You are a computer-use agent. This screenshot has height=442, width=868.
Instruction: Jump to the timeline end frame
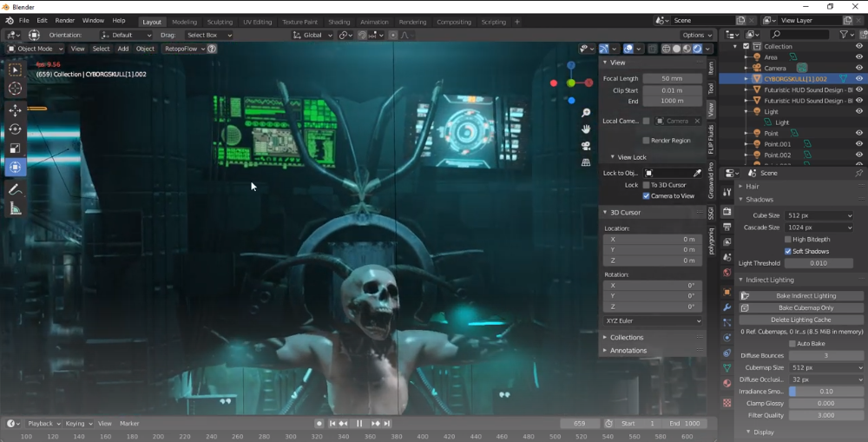387,424
